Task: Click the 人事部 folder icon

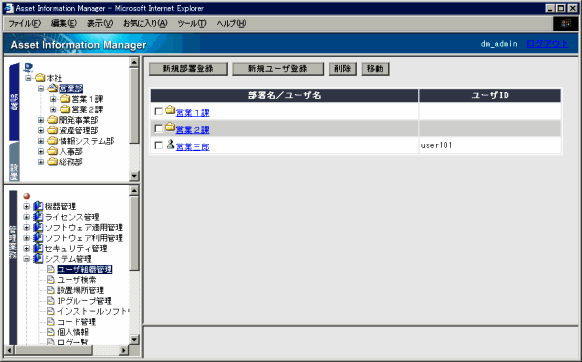Action: coord(53,151)
